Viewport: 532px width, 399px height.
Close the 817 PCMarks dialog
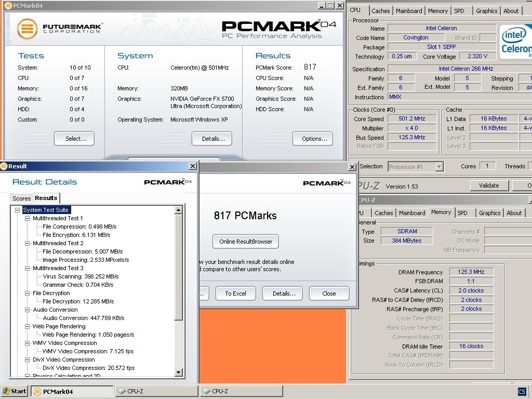click(352, 167)
